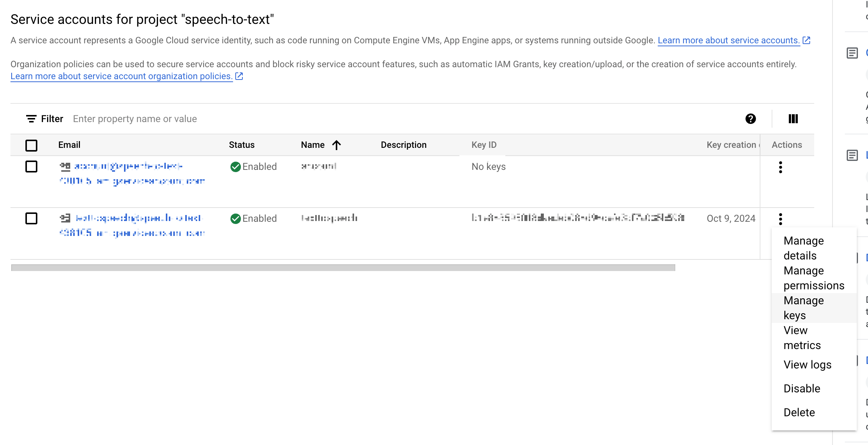
Task: Sort table by the Email column header
Action: coord(69,145)
